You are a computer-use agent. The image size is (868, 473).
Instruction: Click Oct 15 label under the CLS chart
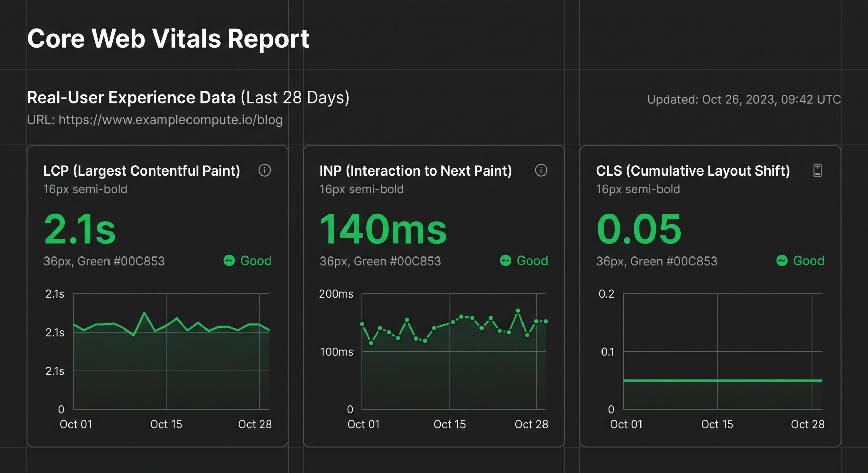pyautogui.click(x=717, y=424)
